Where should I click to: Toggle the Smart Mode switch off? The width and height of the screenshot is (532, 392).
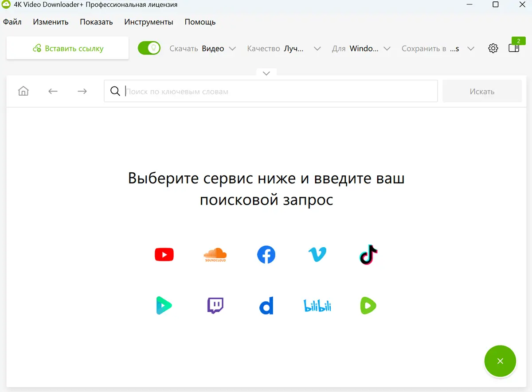pos(149,48)
